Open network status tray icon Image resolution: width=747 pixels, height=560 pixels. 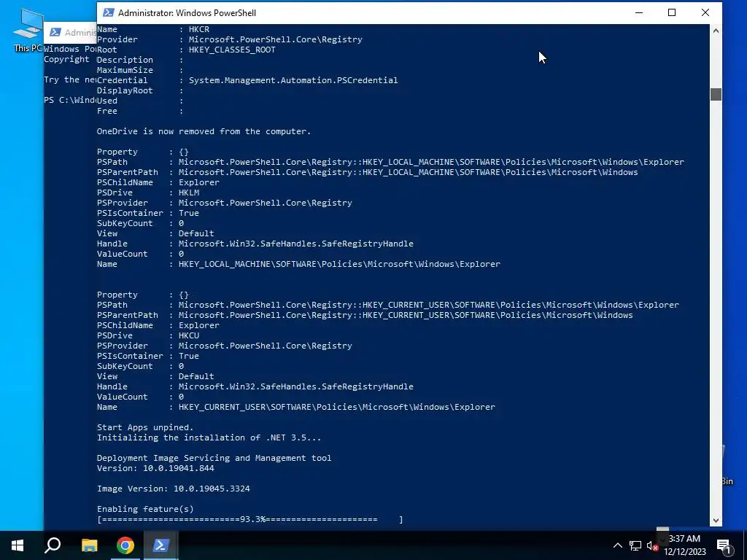[x=635, y=545]
